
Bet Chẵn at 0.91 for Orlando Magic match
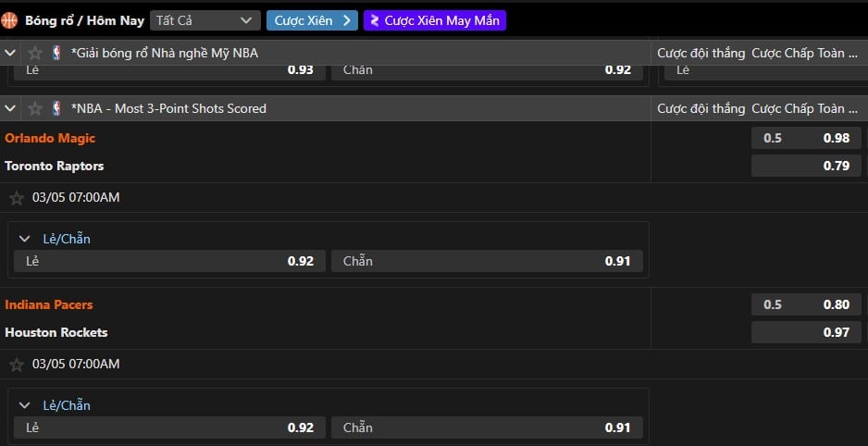pos(487,261)
